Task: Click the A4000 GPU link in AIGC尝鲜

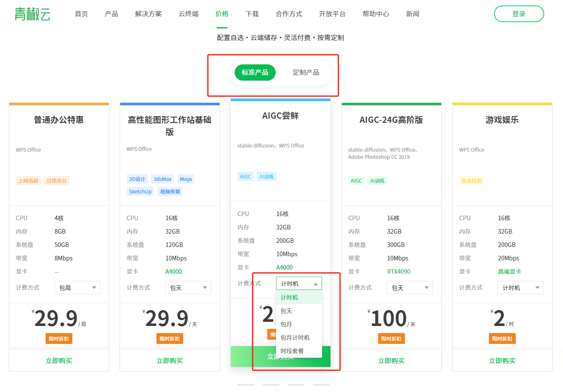Action: 284,267
